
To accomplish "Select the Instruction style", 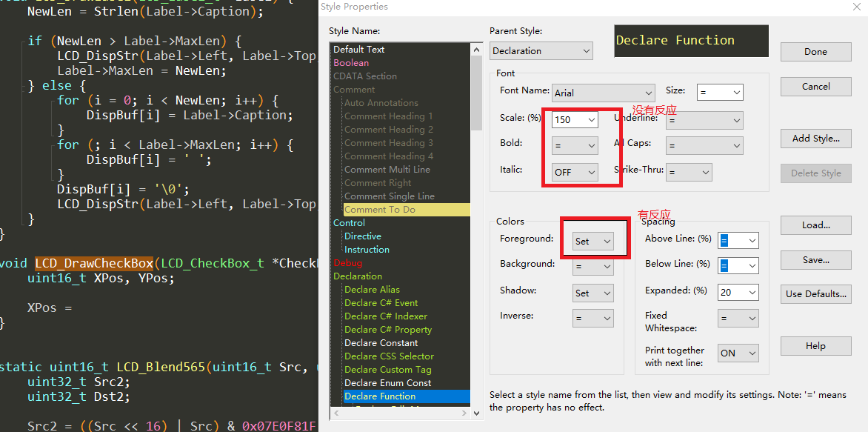I will click(367, 249).
